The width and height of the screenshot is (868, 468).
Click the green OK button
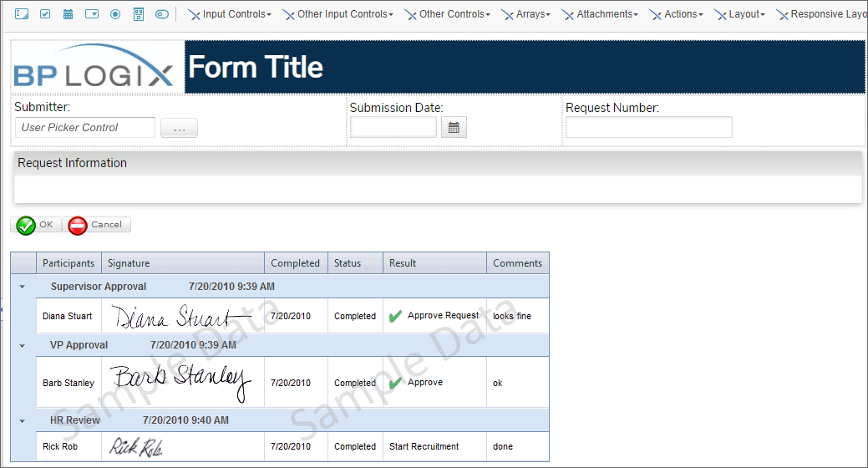(36, 225)
